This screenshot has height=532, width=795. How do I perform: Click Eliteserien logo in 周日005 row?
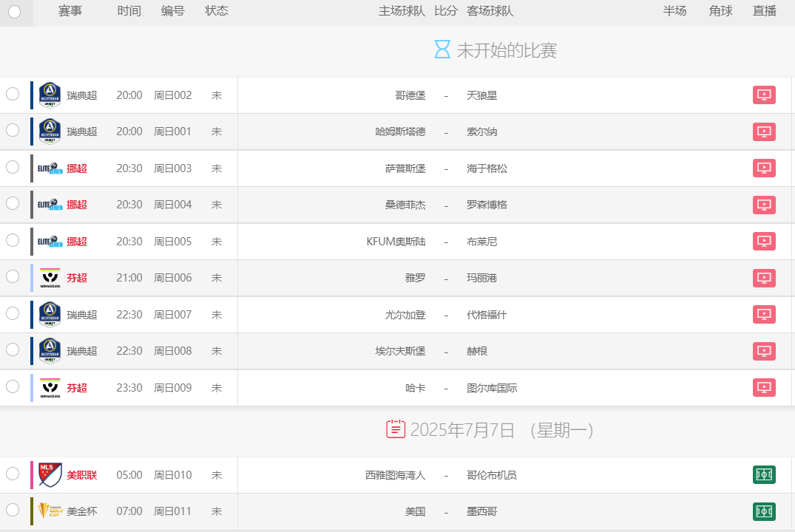[x=50, y=241]
